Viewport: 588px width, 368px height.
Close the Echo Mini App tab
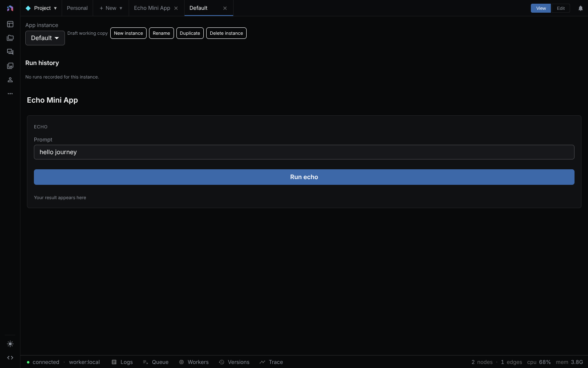(176, 8)
